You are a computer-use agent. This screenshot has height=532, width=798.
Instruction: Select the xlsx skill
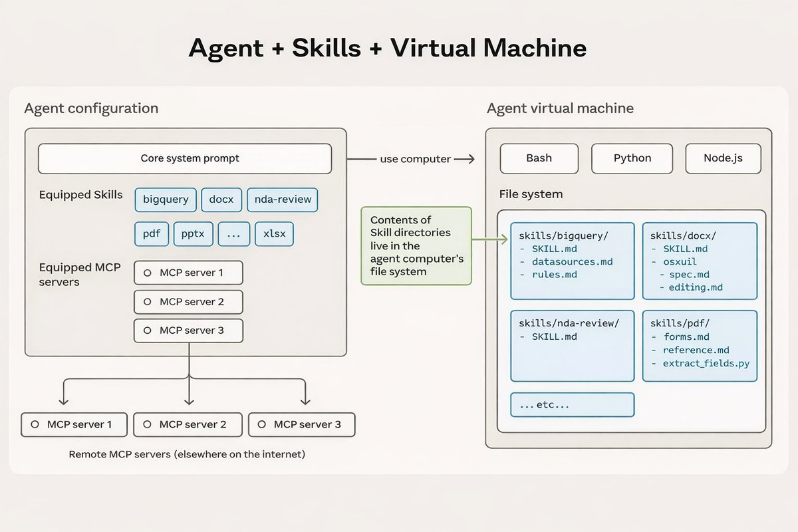[274, 233]
